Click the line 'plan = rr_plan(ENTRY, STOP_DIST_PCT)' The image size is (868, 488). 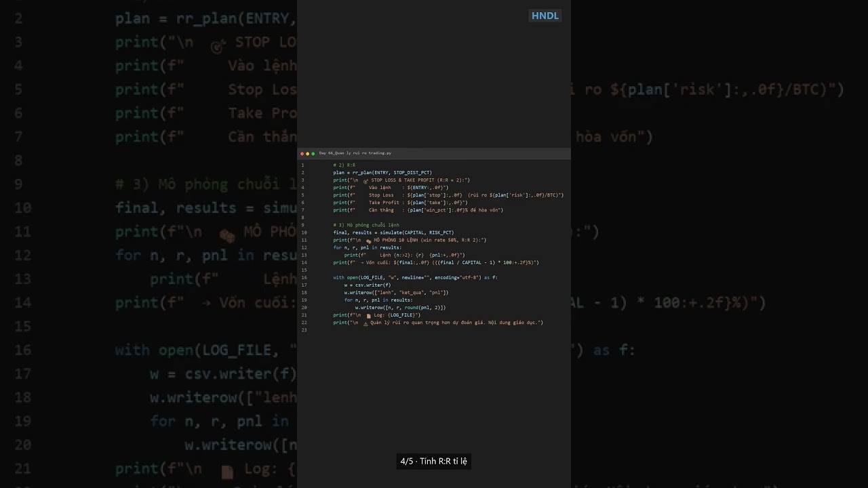[x=382, y=173]
